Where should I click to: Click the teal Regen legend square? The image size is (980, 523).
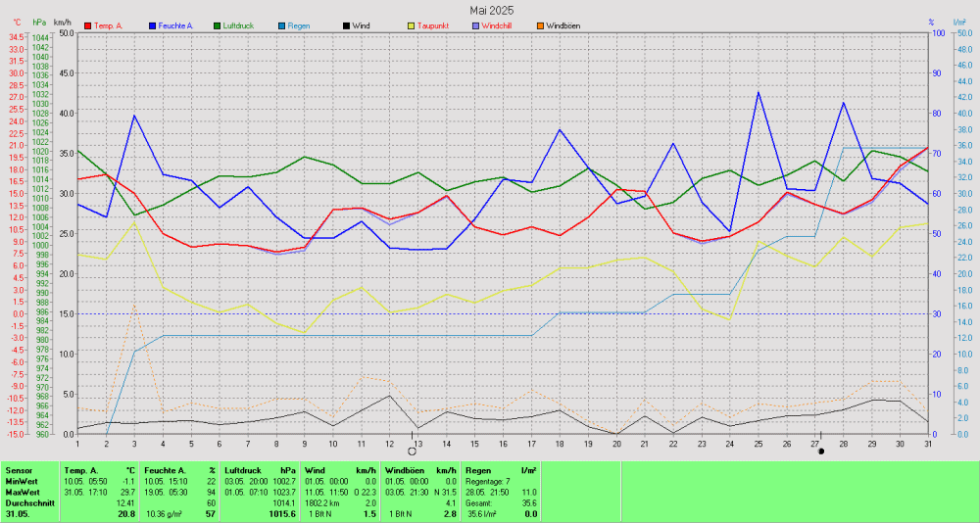(281, 24)
